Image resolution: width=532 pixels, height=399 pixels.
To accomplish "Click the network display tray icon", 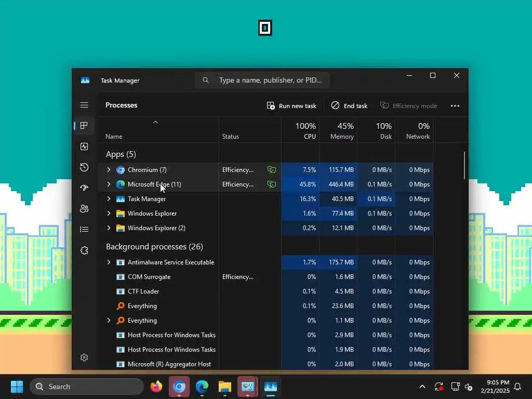I will tap(455, 387).
